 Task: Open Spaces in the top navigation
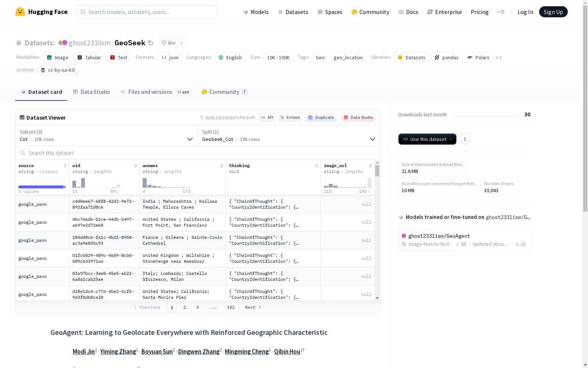(330, 12)
